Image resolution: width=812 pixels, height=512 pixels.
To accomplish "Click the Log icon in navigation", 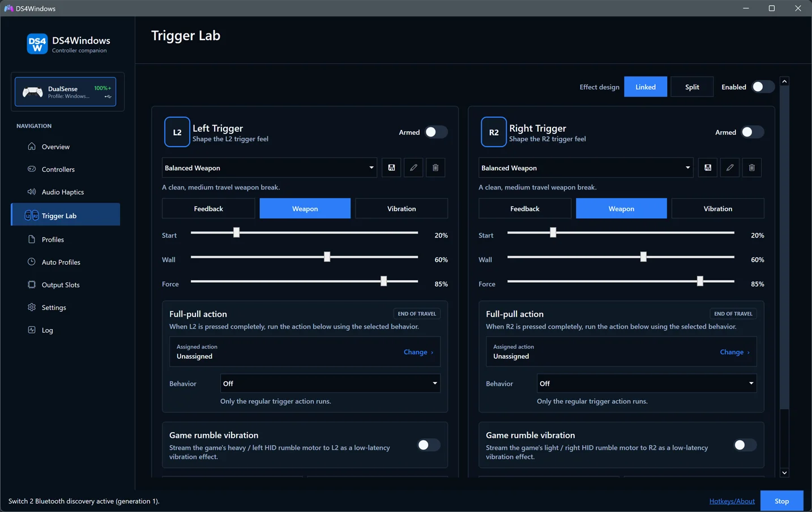I will click(32, 330).
